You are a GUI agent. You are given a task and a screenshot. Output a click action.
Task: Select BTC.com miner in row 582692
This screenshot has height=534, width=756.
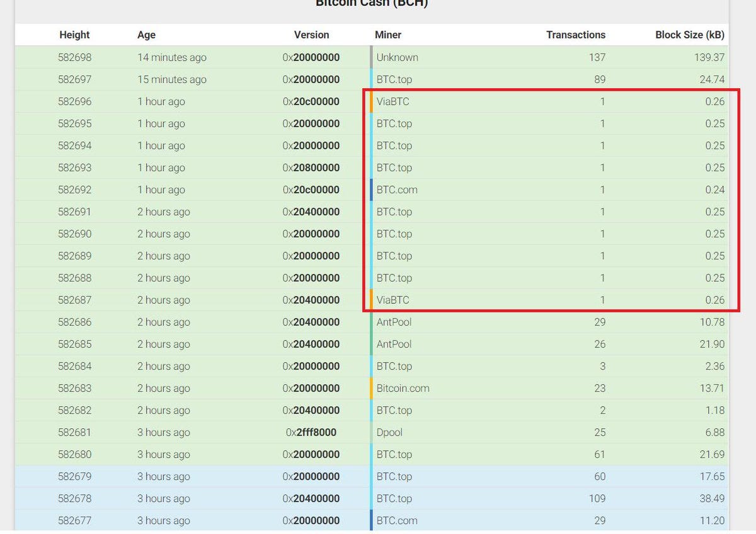coord(397,190)
